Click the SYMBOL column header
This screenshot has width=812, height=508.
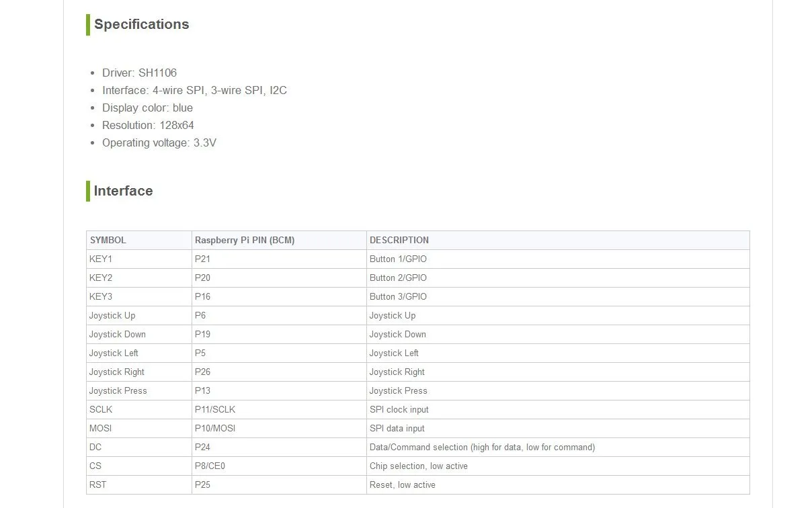point(108,240)
